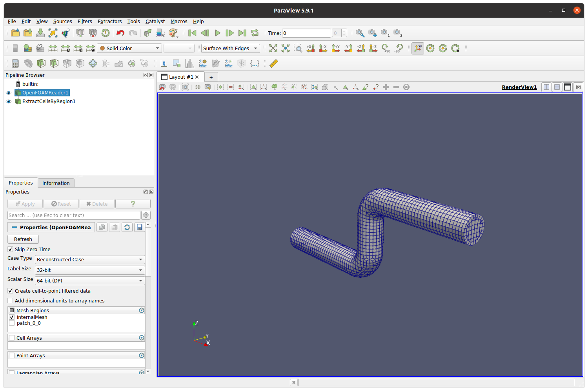Click the Time value input field
Image resolution: width=588 pixels, height=391 pixels.
pyautogui.click(x=306, y=33)
